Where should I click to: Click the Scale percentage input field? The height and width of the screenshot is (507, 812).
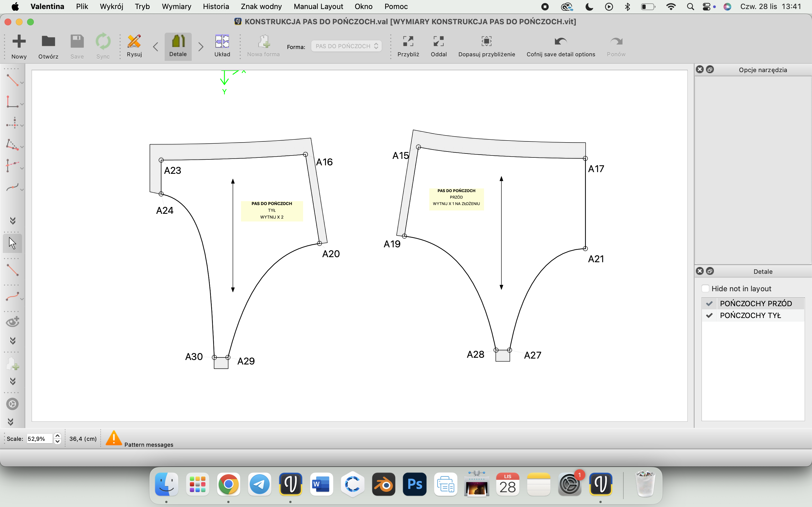coord(39,439)
